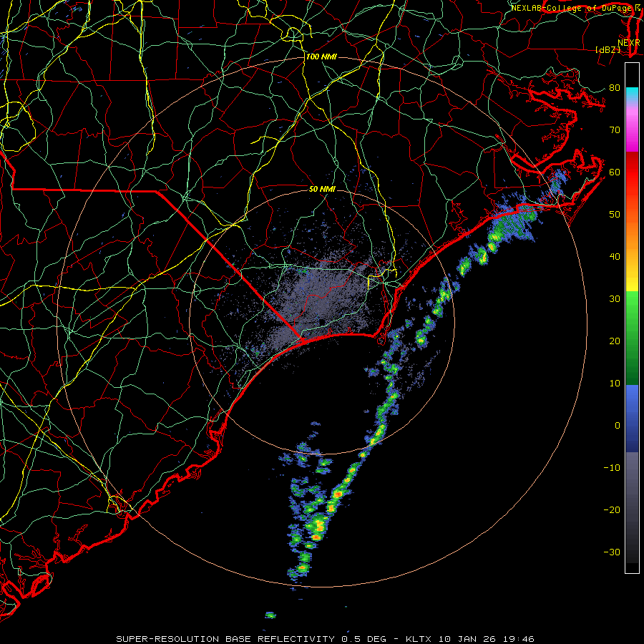
Task: Click the 50 value on the dBZ scale
Action: [x=615, y=215]
